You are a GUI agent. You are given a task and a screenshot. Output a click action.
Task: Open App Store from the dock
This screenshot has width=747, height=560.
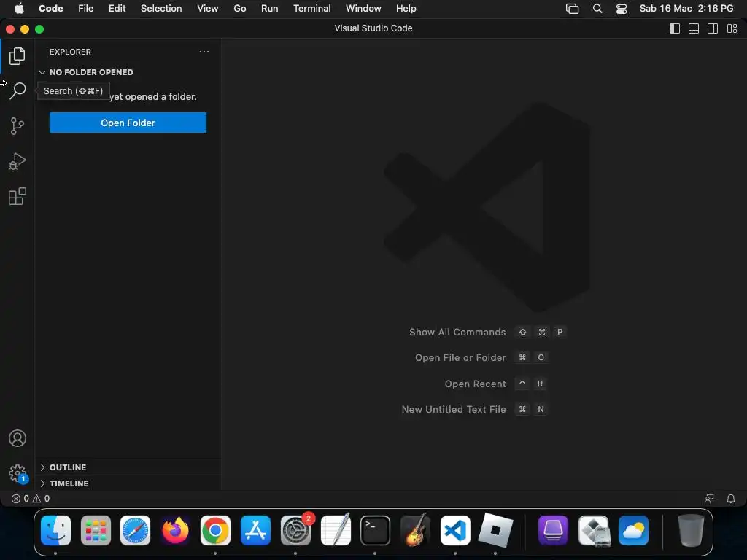pos(255,531)
